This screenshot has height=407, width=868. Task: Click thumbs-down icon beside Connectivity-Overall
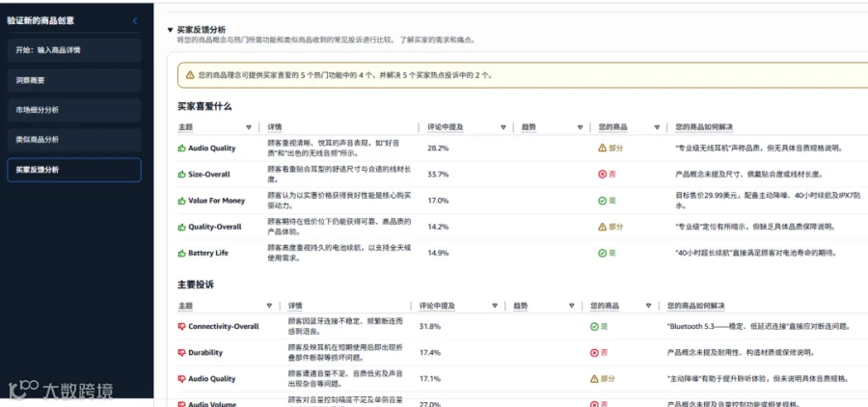pyautogui.click(x=181, y=327)
